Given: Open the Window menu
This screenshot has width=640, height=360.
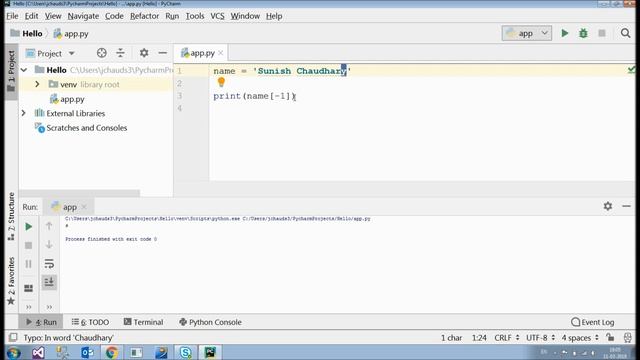Looking at the screenshot, I should pos(245,16).
